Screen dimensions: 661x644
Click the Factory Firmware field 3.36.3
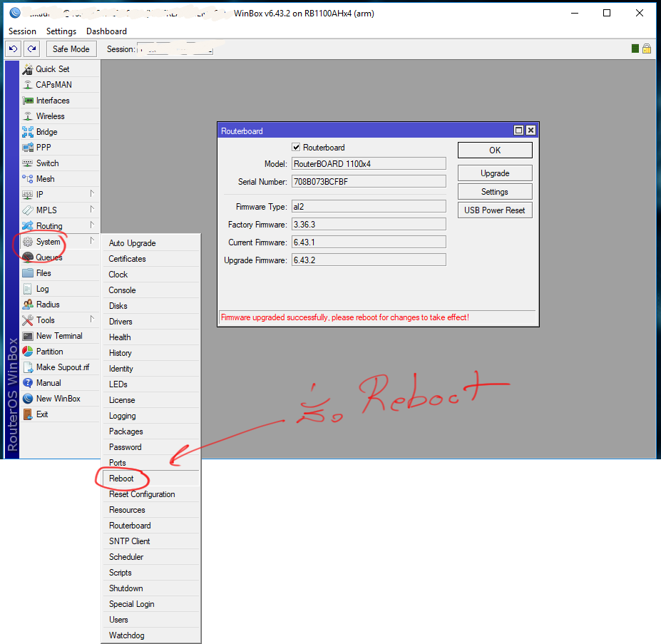369,225
